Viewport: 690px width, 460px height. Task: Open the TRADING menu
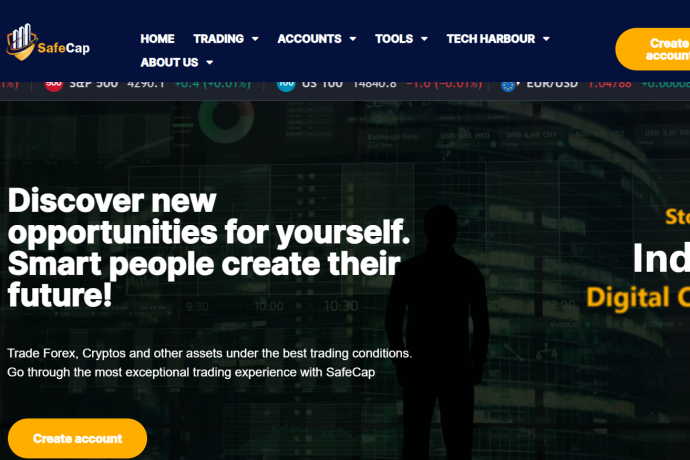coord(219,39)
